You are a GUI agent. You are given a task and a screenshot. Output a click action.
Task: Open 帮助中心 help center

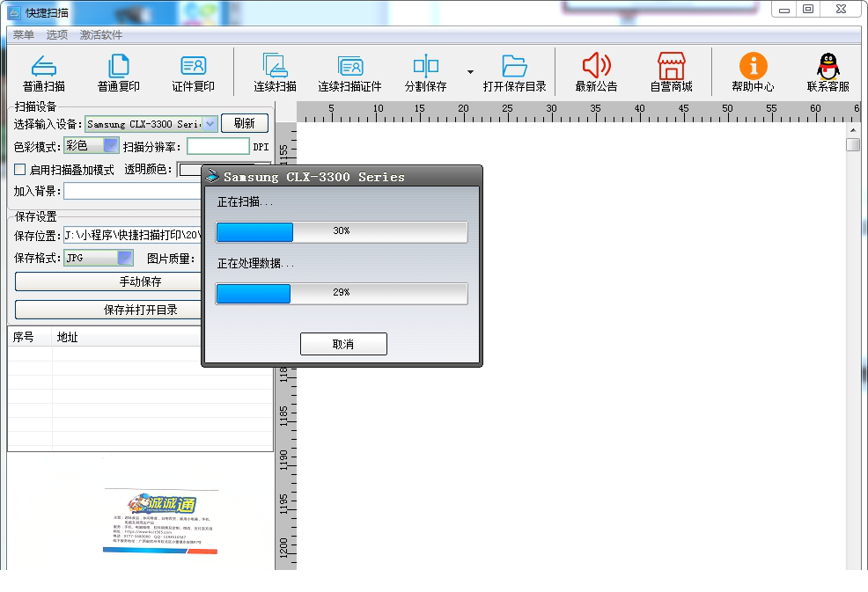pos(753,66)
